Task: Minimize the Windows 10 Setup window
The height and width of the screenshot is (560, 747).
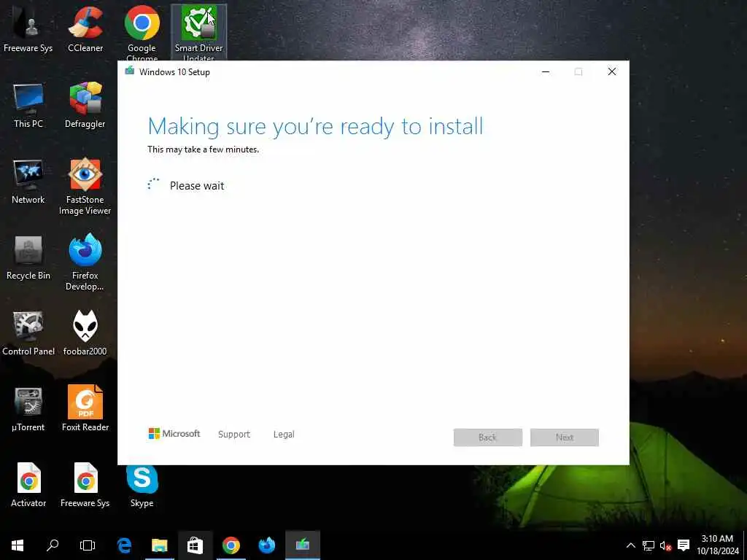Action: (546, 72)
